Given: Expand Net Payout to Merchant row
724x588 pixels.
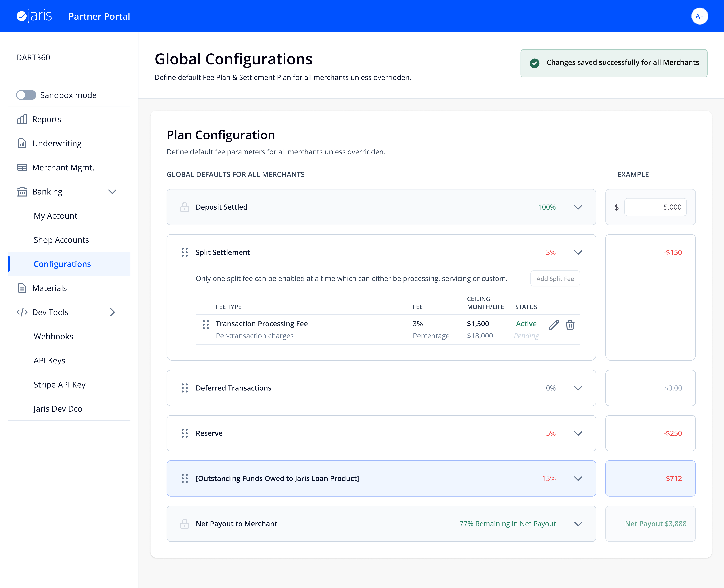Looking at the screenshot, I should 578,524.
